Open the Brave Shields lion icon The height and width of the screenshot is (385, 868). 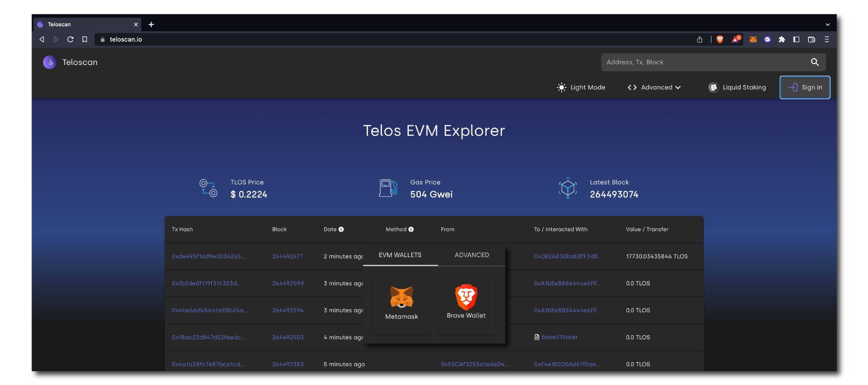tap(720, 39)
